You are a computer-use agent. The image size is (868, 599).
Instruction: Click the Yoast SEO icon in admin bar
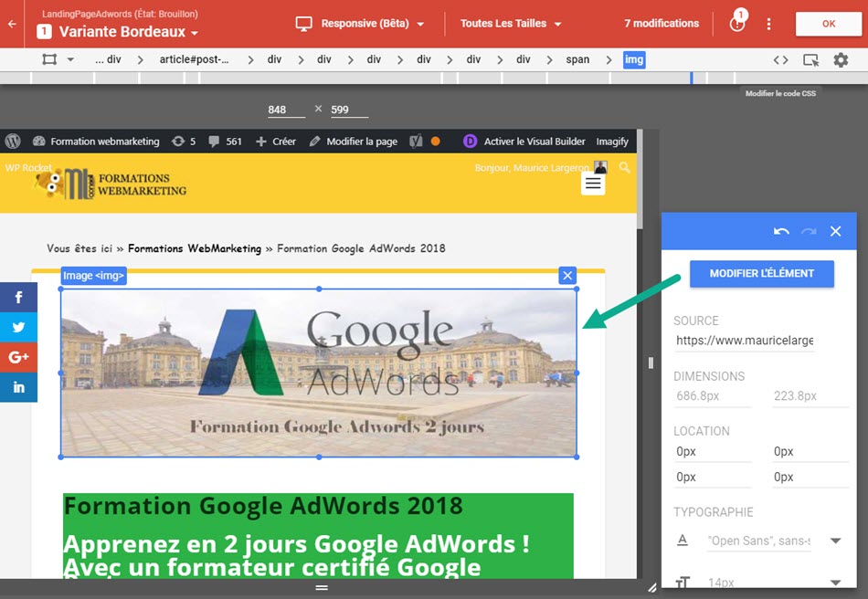tap(416, 141)
